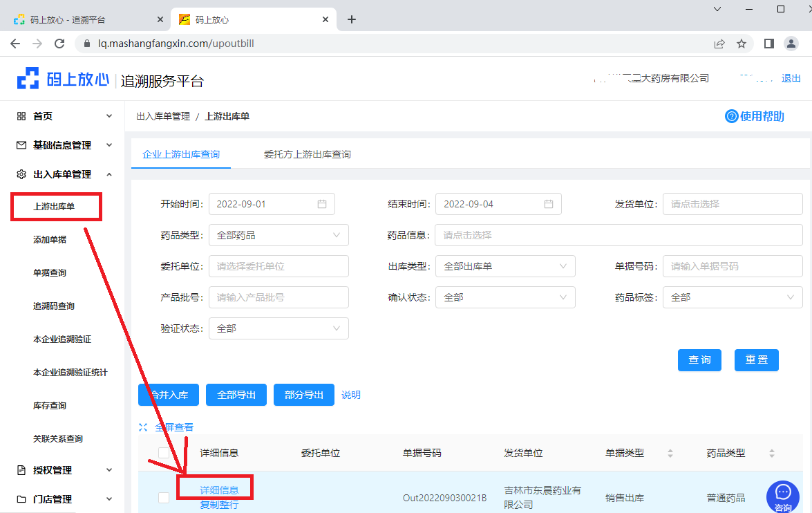Select 关联关系查询 in the sidebar
This screenshot has width=812, height=513.
[58, 439]
